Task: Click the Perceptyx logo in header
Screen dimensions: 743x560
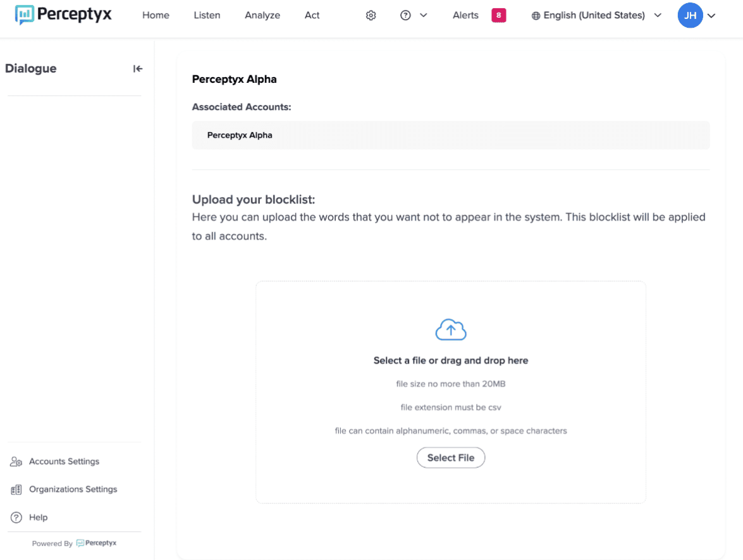Action: point(63,15)
